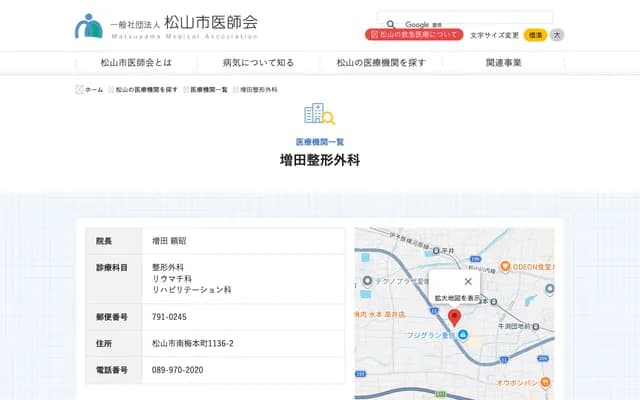Open 関連事業 menu
Image resolution: width=640 pixels, height=400 pixels.
[504, 62]
